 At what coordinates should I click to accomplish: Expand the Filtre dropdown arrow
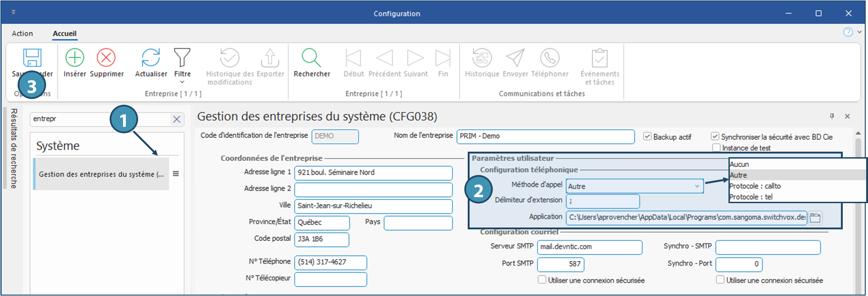click(182, 82)
